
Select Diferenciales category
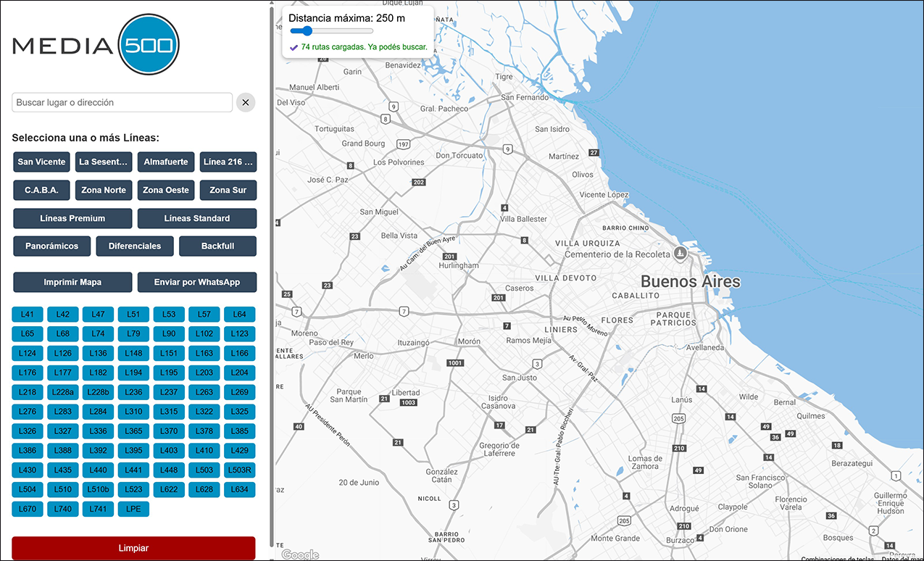[135, 246]
